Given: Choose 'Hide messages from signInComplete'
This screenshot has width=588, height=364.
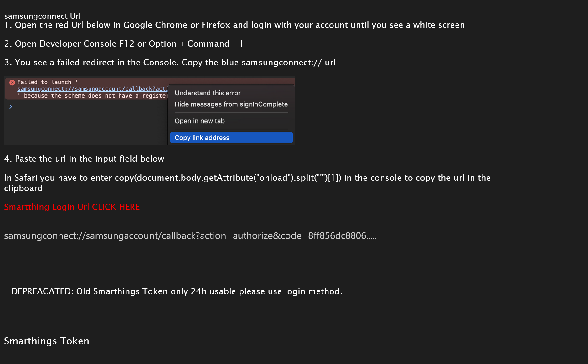Looking at the screenshot, I should point(231,104).
